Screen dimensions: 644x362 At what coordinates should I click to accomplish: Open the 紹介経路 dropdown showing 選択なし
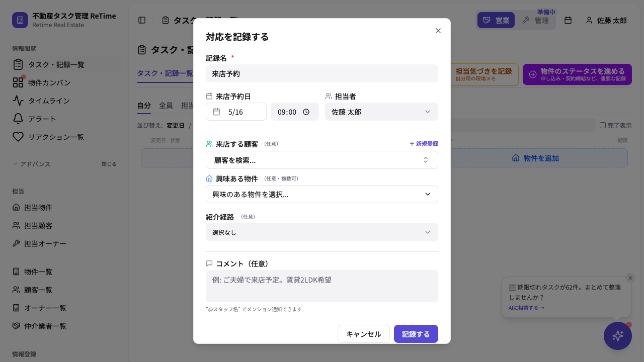(322, 232)
